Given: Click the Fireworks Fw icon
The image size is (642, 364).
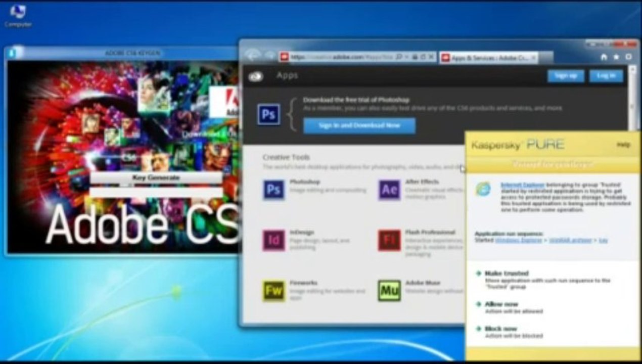Looking at the screenshot, I should tap(273, 291).
